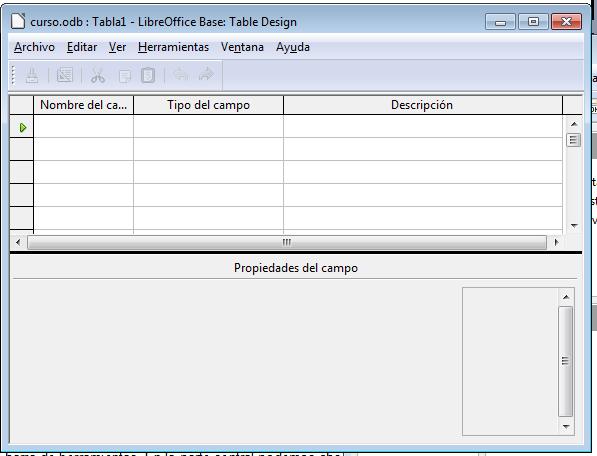This screenshot has height=456, width=597.
Task: Click the Paste clipboard icon
Action: 148,75
